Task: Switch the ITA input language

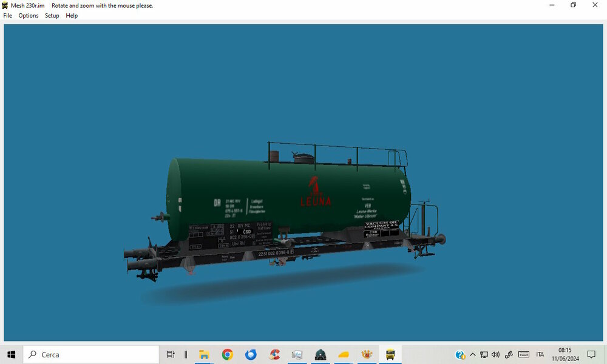Action: [540, 354]
